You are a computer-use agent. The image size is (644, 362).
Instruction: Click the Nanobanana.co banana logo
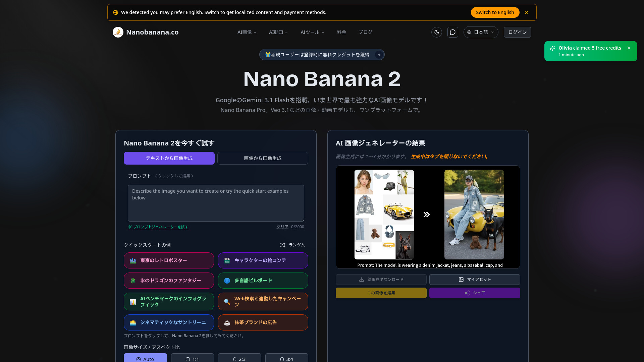click(x=118, y=32)
